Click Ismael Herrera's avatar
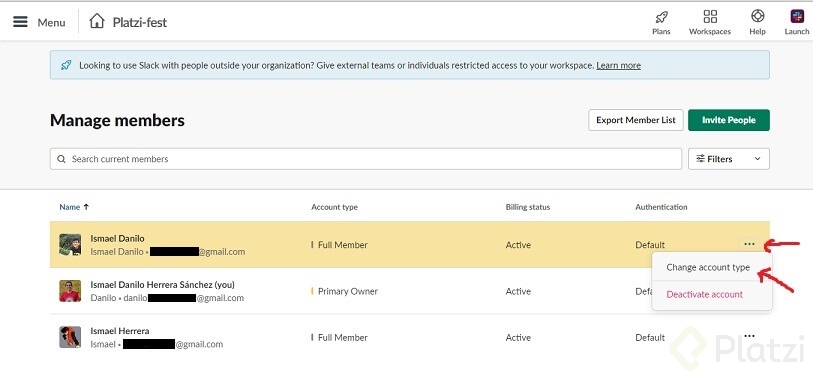 click(x=70, y=337)
